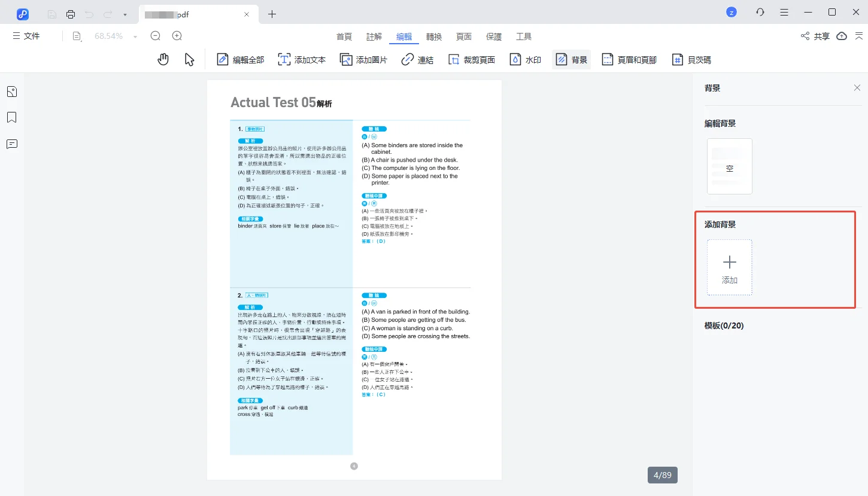Close the 背景 side panel

click(857, 88)
